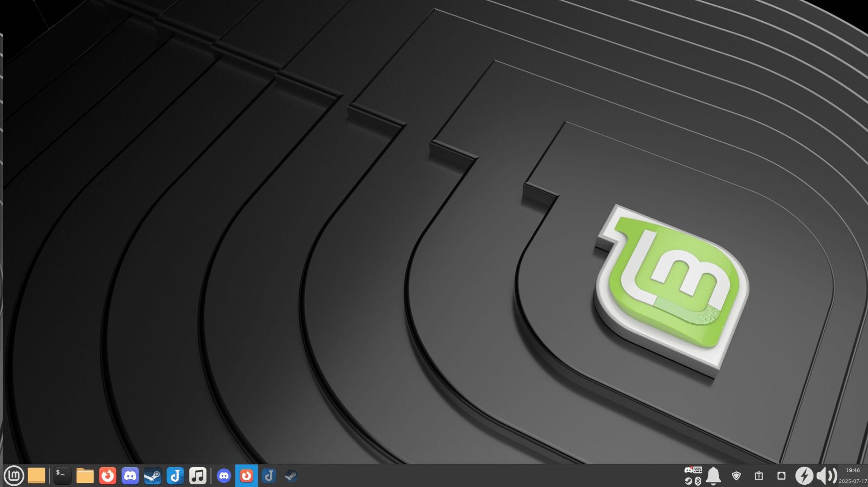Open the calendar from the clock
868x487 pixels.
click(853, 476)
